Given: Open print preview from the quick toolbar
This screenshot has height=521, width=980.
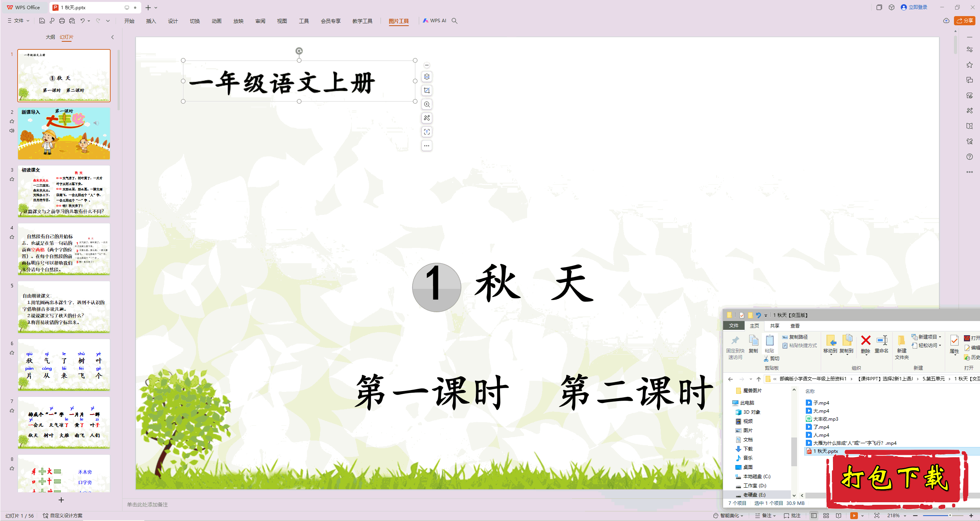Looking at the screenshot, I should pyautogui.click(x=72, y=21).
